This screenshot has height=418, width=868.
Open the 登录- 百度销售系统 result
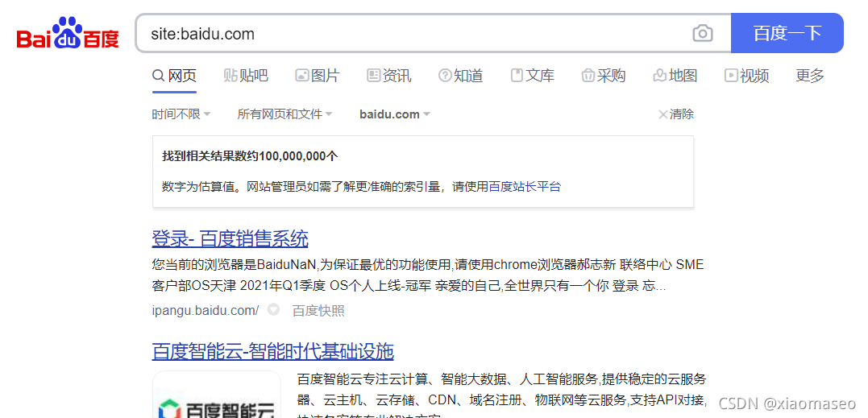click(230, 239)
